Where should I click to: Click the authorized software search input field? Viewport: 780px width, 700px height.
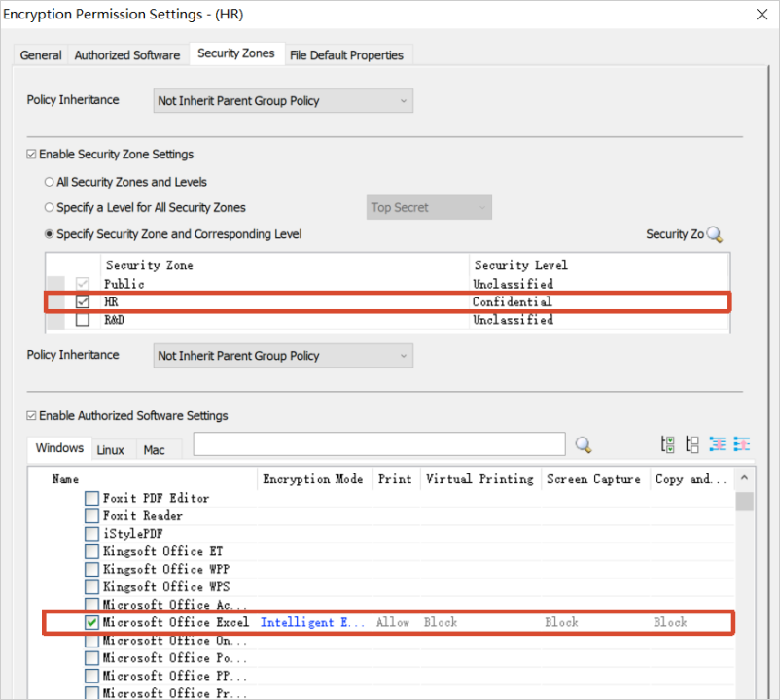[379, 443]
